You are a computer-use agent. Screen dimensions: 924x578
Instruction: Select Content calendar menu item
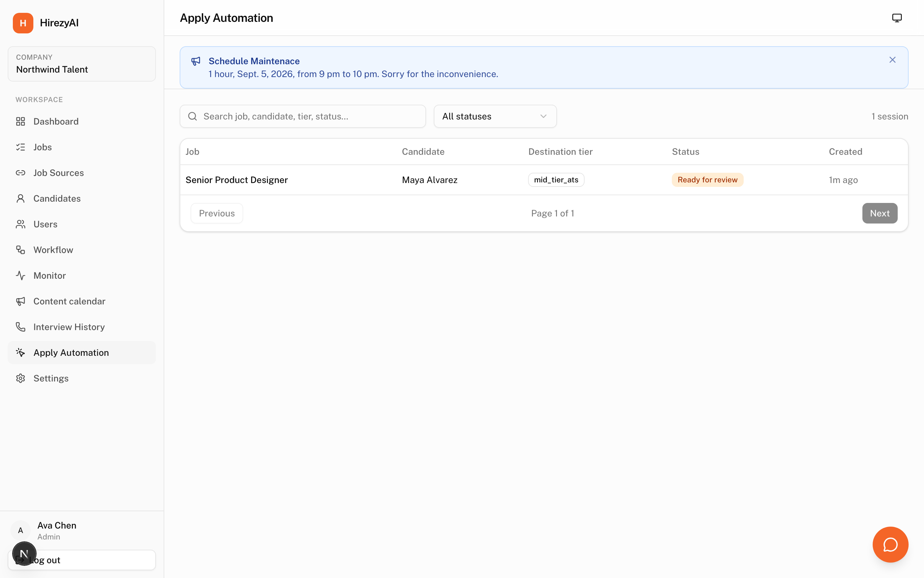tap(82, 301)
